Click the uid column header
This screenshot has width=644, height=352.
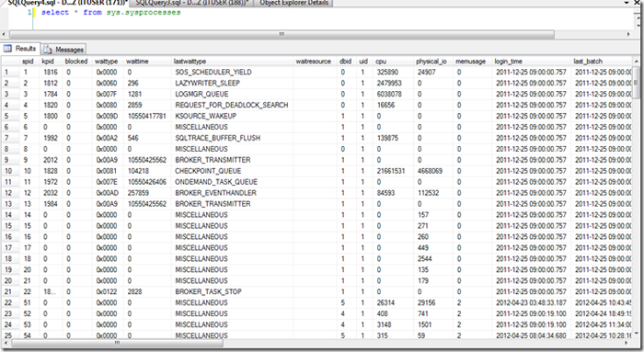tap(364, 62)
